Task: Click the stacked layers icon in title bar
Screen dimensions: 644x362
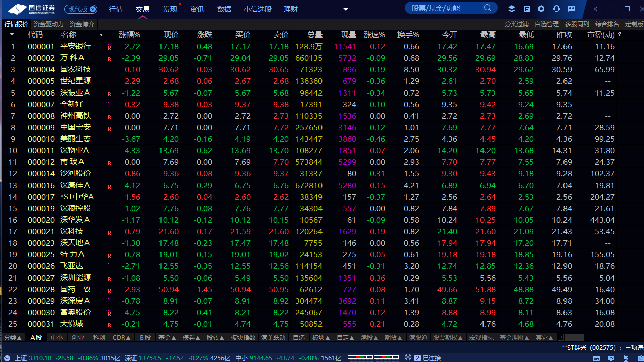Action: tap(512, 9)
